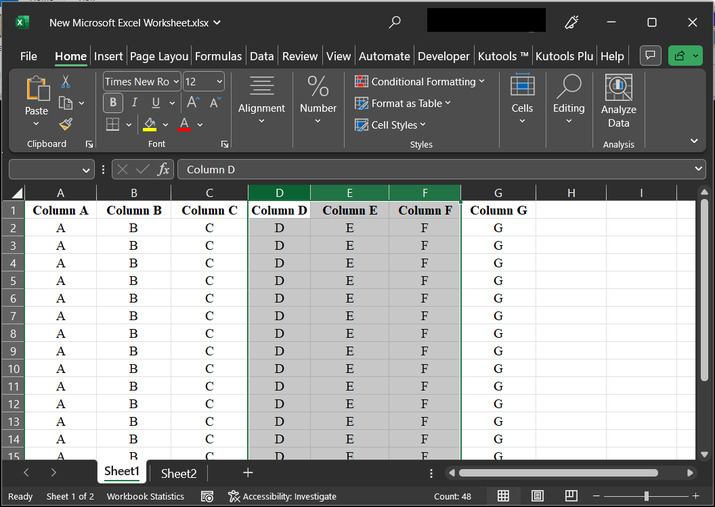Image resolution: width=715 pixels, height=507 pixels.
Task: Switch to Page Layout view icon
Action: point(538,496)
